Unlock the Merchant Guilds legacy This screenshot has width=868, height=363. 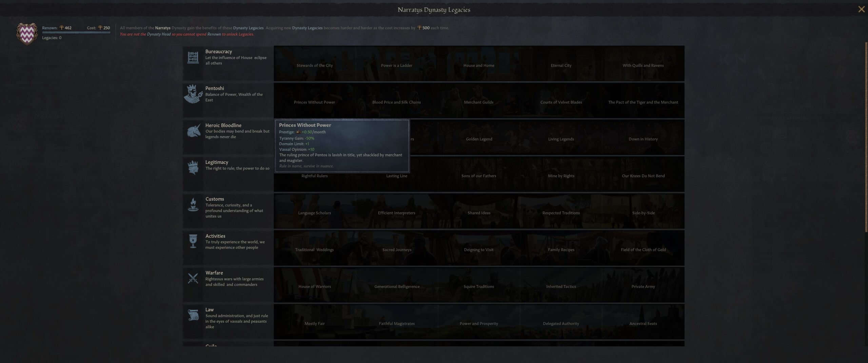(479, 102)
